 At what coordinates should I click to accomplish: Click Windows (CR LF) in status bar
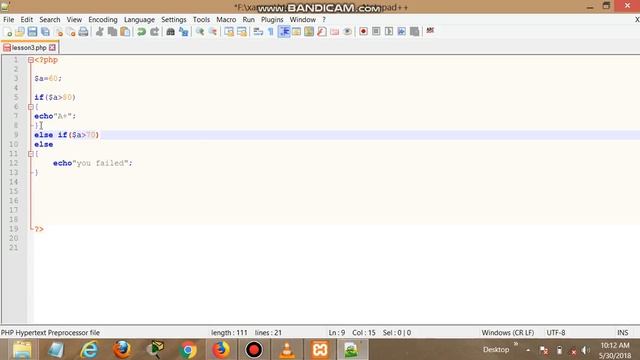(x=507, y=333)
